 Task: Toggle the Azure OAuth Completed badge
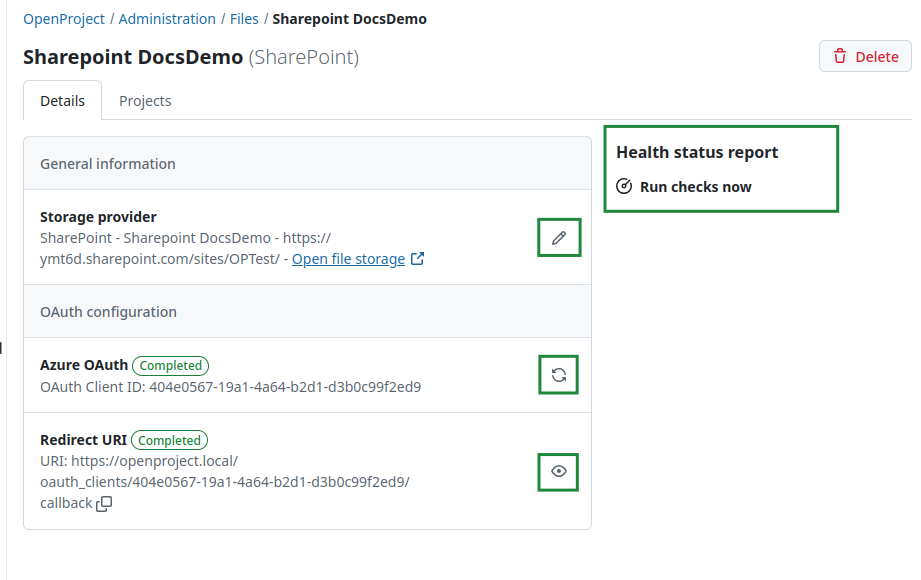(170, 365)
